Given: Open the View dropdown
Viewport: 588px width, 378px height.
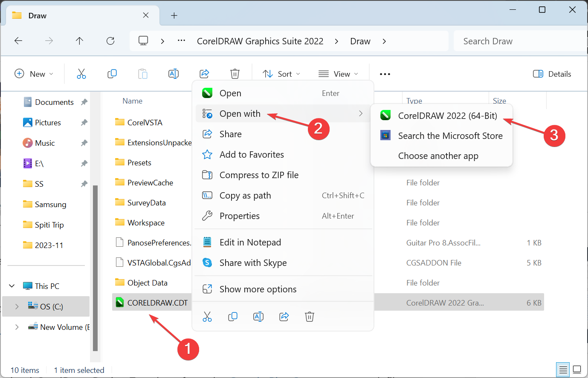Looking at the screenshot, I should (339, 74).
